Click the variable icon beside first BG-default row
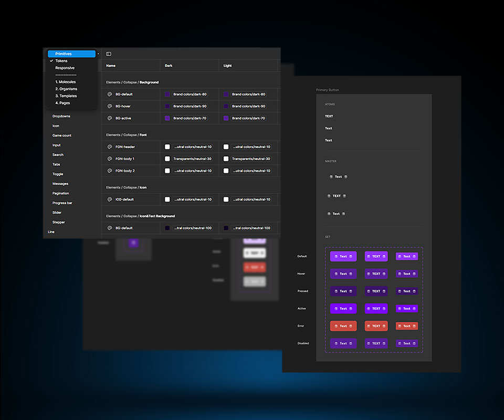 (x=110, y=94)
